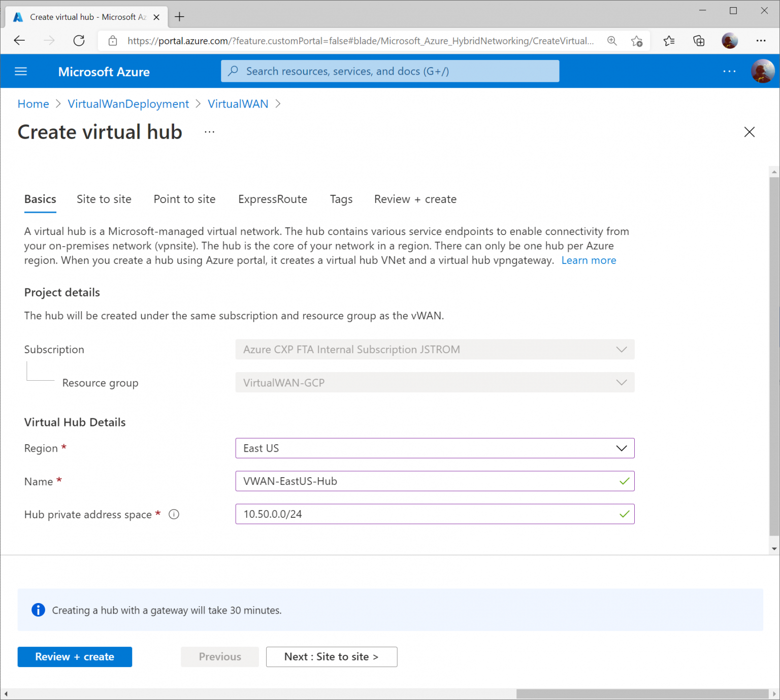
Task: Open the ellipsis menu in the Azure top bar
Action: pos(729,71)
